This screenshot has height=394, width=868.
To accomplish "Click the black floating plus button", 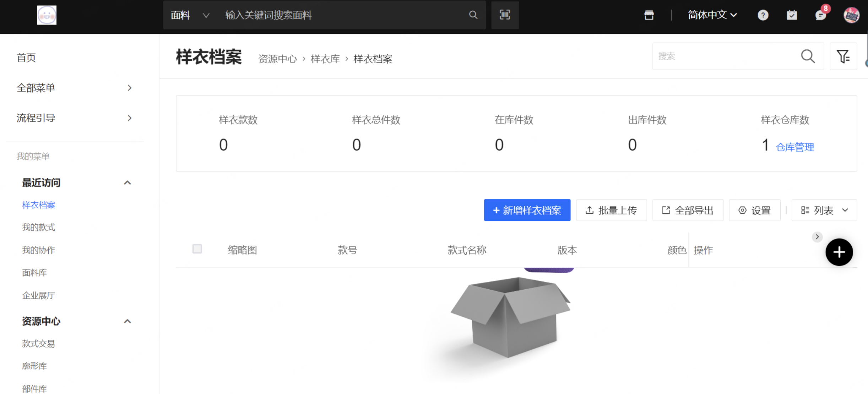I will (839, 252).
